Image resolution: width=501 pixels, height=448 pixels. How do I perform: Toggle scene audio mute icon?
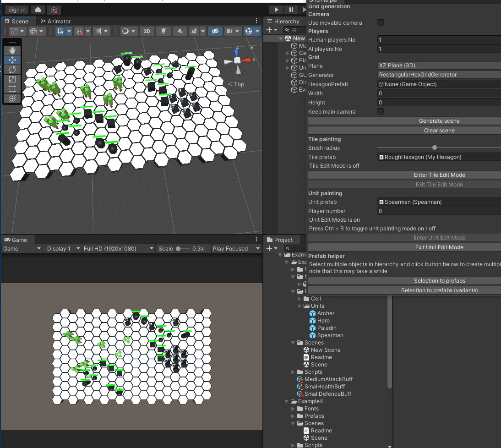(x=180, y=31)
